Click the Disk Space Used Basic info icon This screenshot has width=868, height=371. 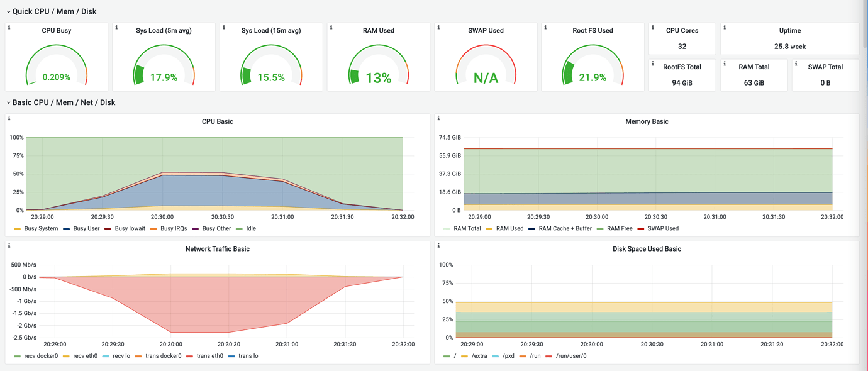pyautogui.click(x=438, y=245)
